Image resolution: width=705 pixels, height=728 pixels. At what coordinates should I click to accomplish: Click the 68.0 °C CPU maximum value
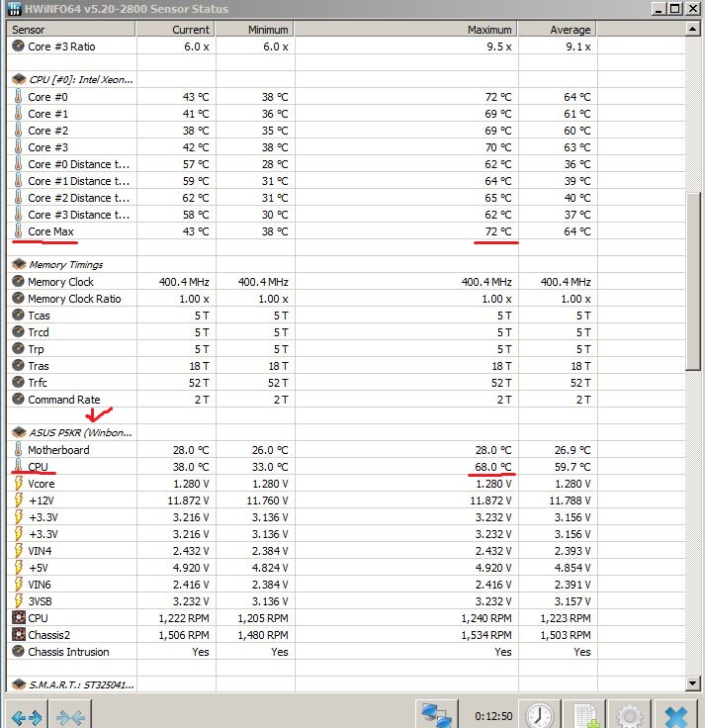click(x=492, y=466)
